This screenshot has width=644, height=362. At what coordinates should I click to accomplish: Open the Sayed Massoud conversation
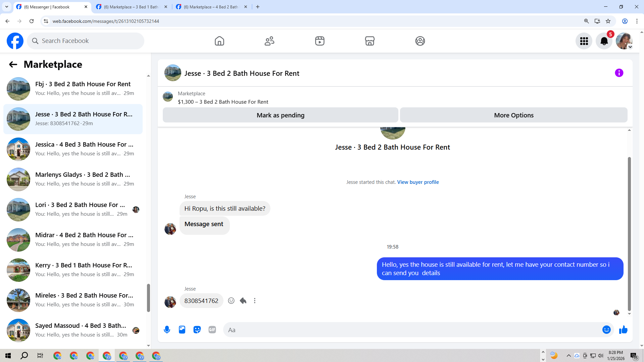[73, 330]
